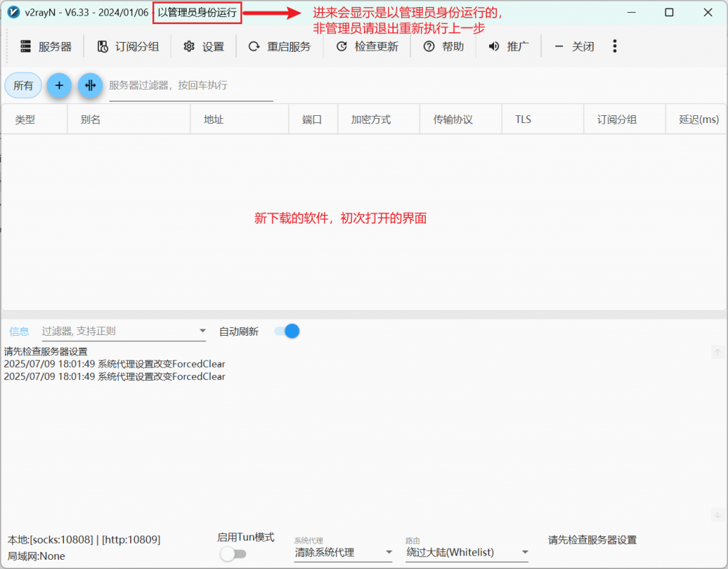Click the Restart Service (重启服务) icon
The width and height of the screenshot is (728, 569).
tap(254, 47)
